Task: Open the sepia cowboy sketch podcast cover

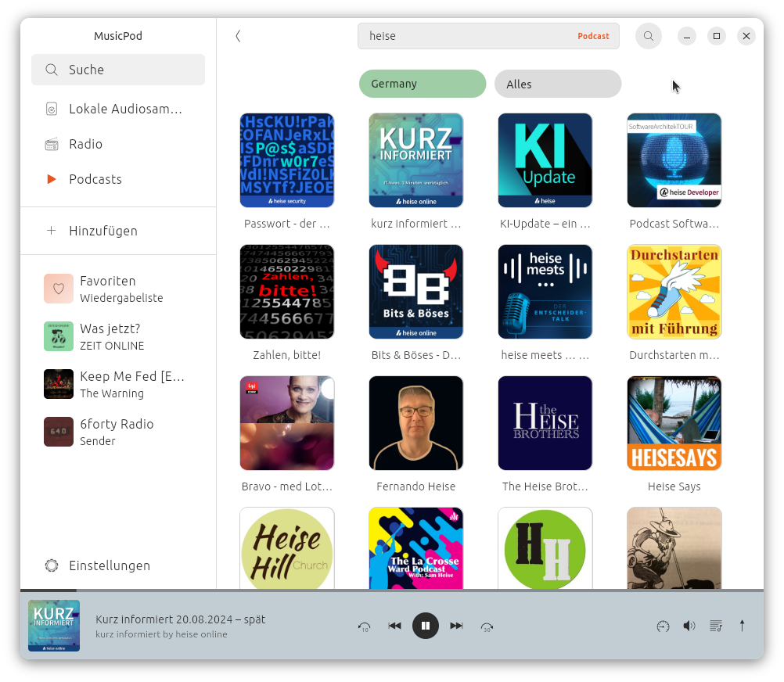Action: [x=674, y=548]
